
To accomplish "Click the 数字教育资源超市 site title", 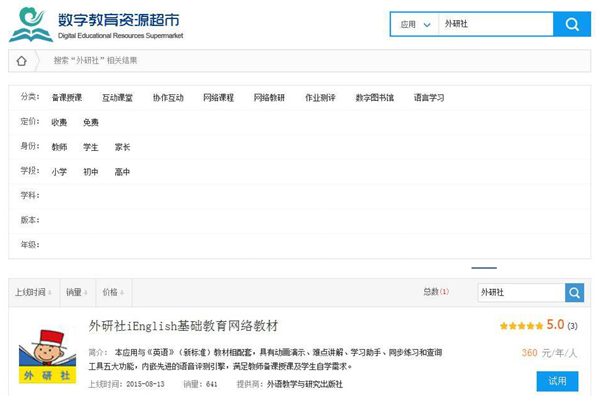I will (x=119, y=20).
